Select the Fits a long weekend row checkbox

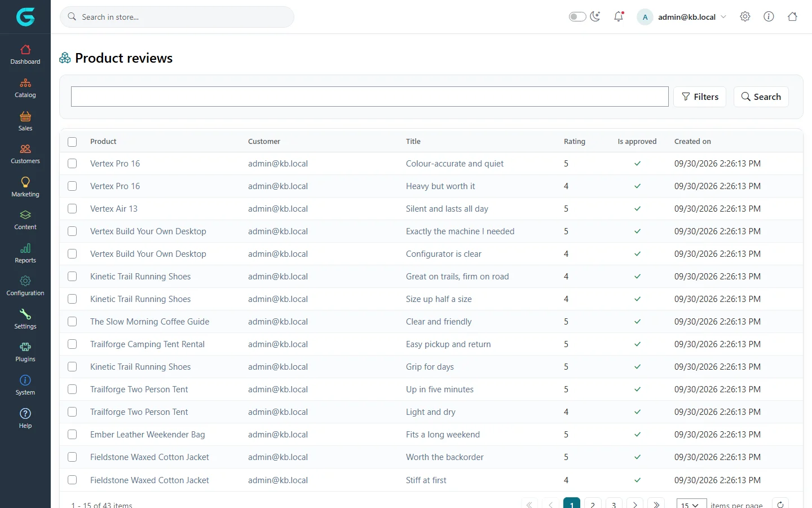(72, 435)
